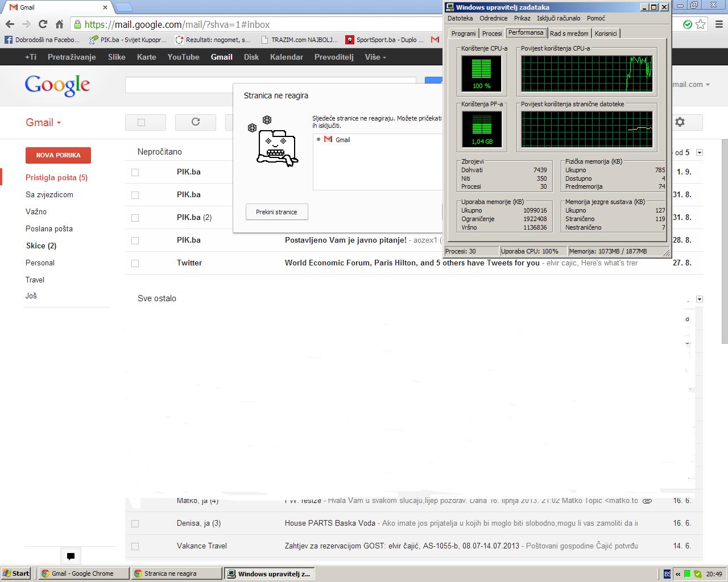
Task: Click the attachment paperclip on the Matko email
Action: pyautogui.click(x=647, y=501)
